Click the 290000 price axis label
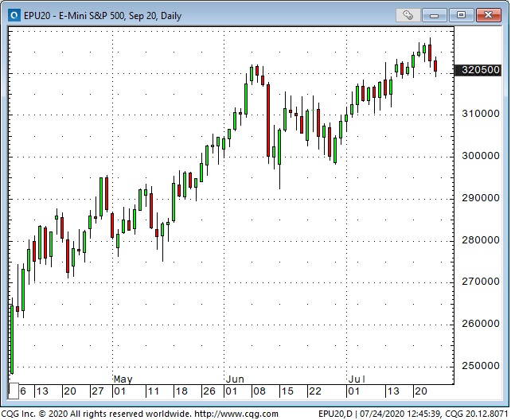This screenshot has height=420, width=511. [x=481, y=198]
